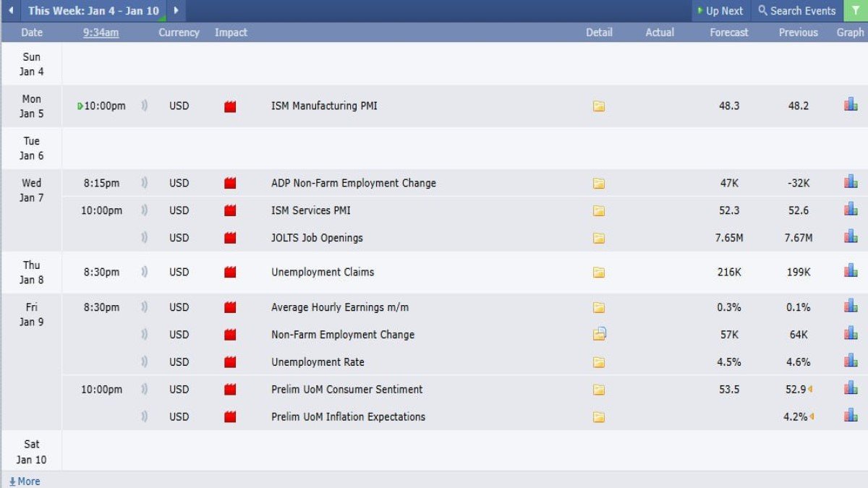Expand the More section at the bottom

[25, 481]
